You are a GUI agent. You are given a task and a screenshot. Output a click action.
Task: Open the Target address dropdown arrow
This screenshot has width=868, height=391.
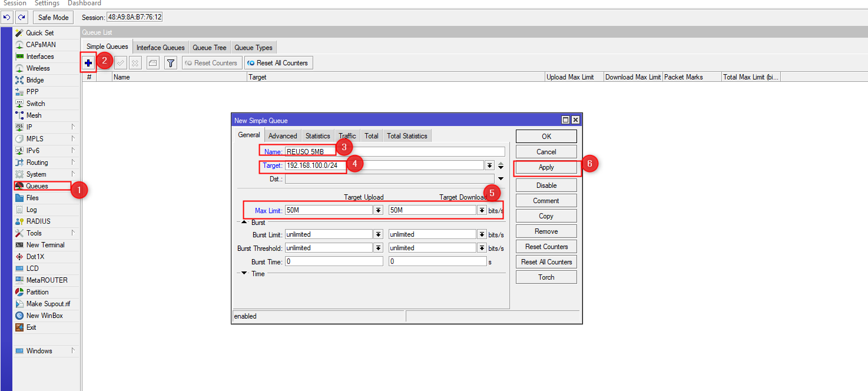pyautogui.click(x=489, y=166)
